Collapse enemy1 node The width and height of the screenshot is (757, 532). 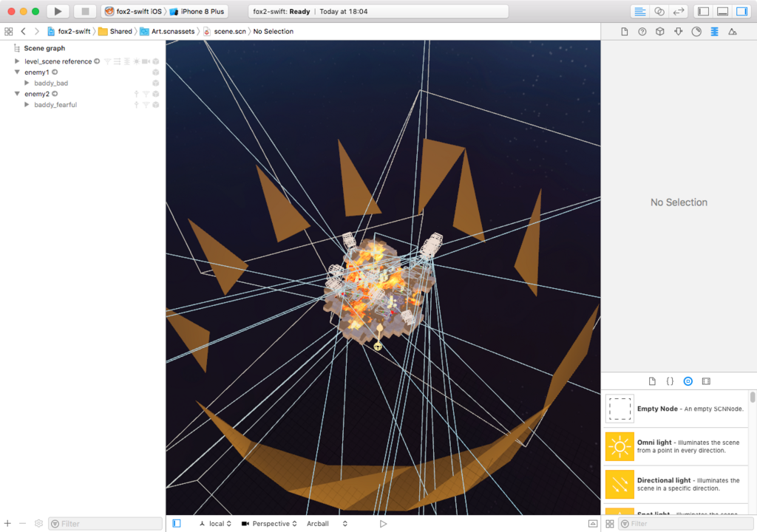(x=17, y=72)
